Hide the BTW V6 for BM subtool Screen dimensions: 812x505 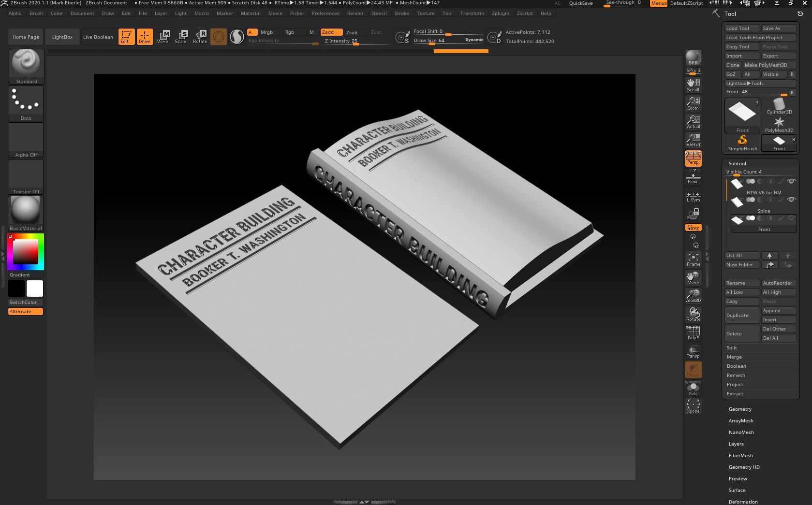[x=791, y=181]
